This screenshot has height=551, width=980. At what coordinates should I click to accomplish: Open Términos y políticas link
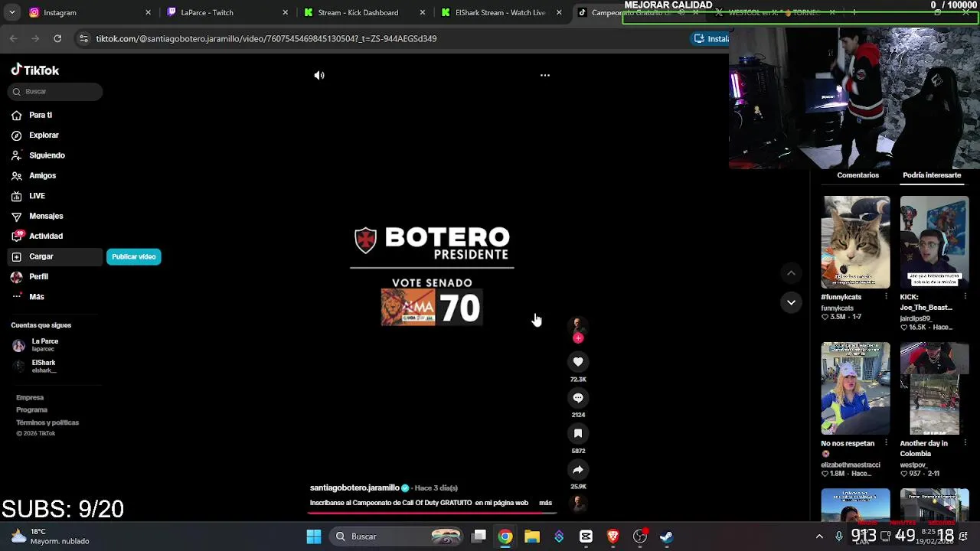47,422
